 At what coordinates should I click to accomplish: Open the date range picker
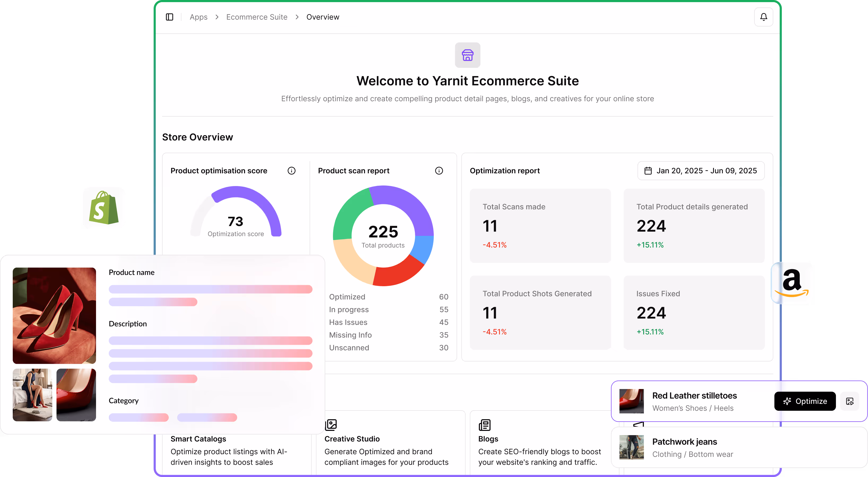(701, 171)
